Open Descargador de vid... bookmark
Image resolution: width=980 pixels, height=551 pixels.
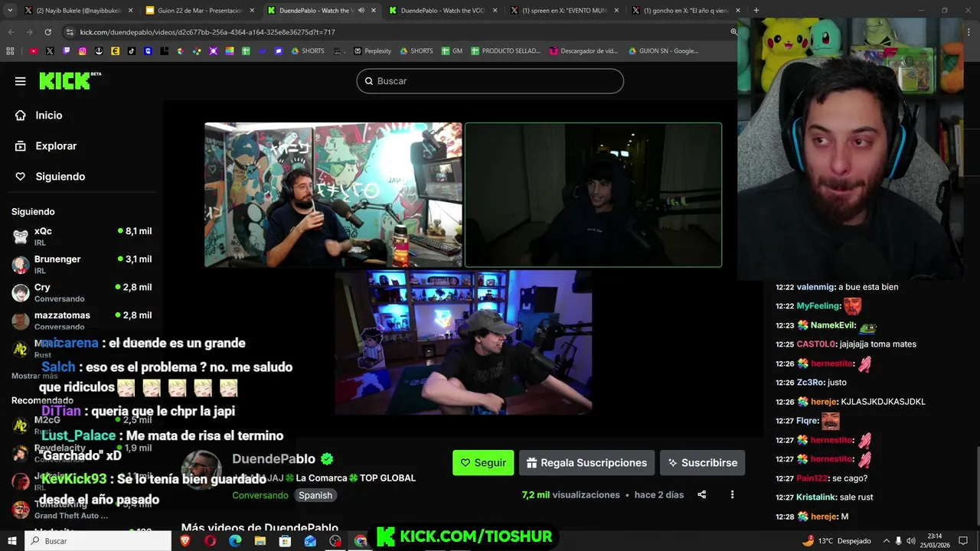pyautogui.click(x=583, y=51)
